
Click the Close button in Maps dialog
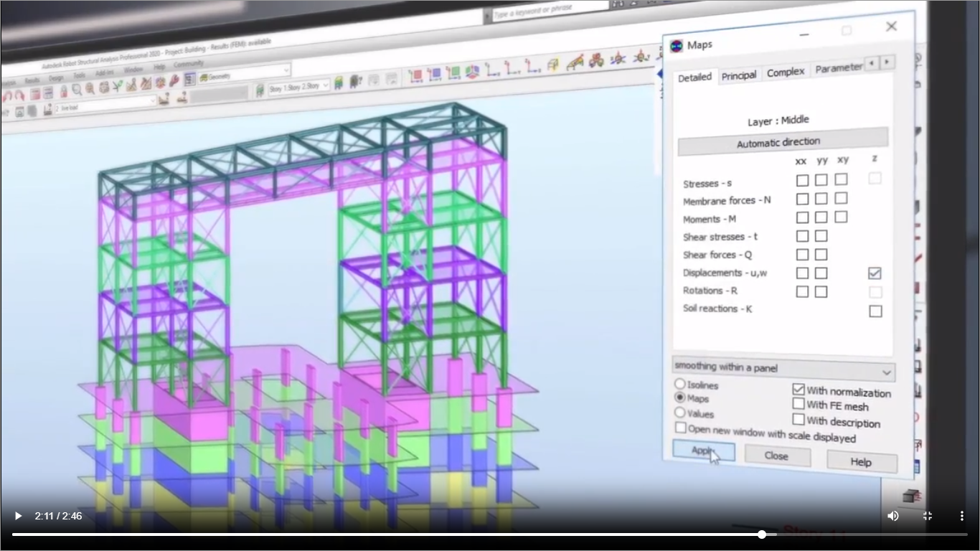click(x=778, y=456)
